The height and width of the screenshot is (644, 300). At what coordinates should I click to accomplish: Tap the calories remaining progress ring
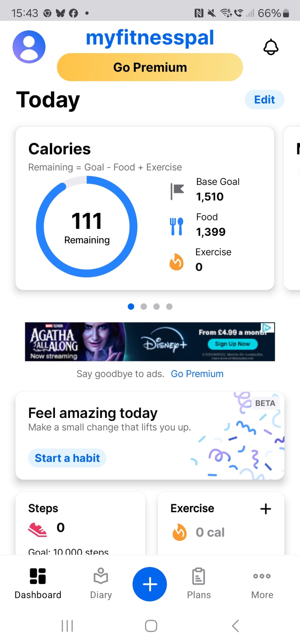87,226
